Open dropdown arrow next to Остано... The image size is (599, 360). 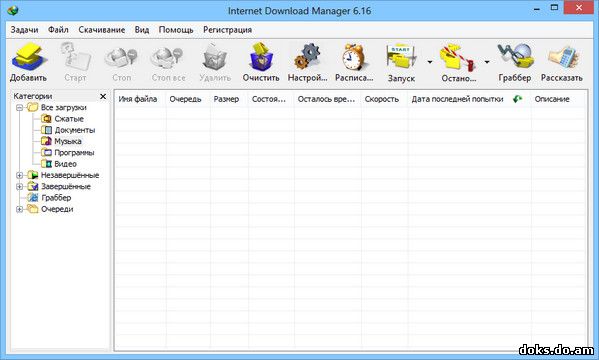tap(487, 62)
